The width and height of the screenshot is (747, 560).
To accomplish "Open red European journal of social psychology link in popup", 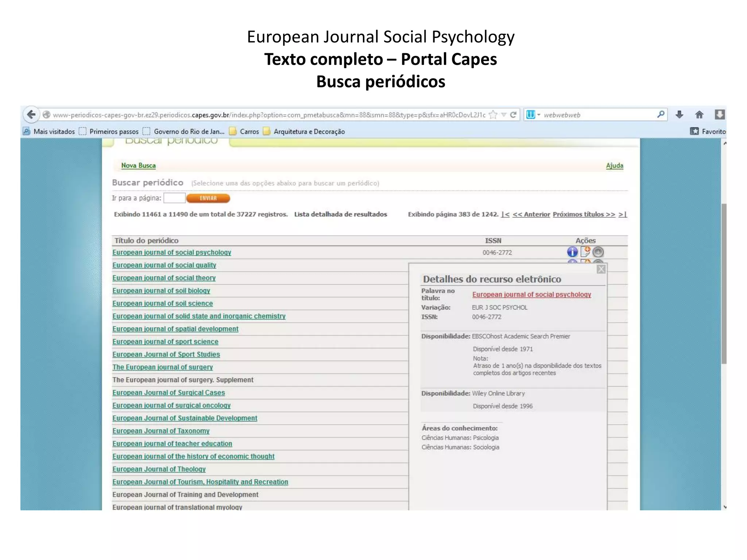I will (532, 295).
